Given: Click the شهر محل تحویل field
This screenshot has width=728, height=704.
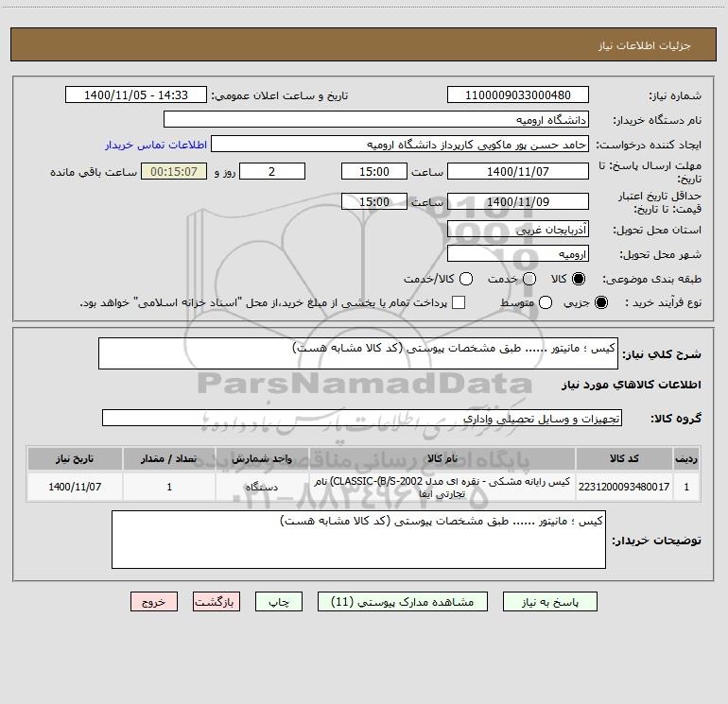Looking at the screenshot, I should point(518,253).
